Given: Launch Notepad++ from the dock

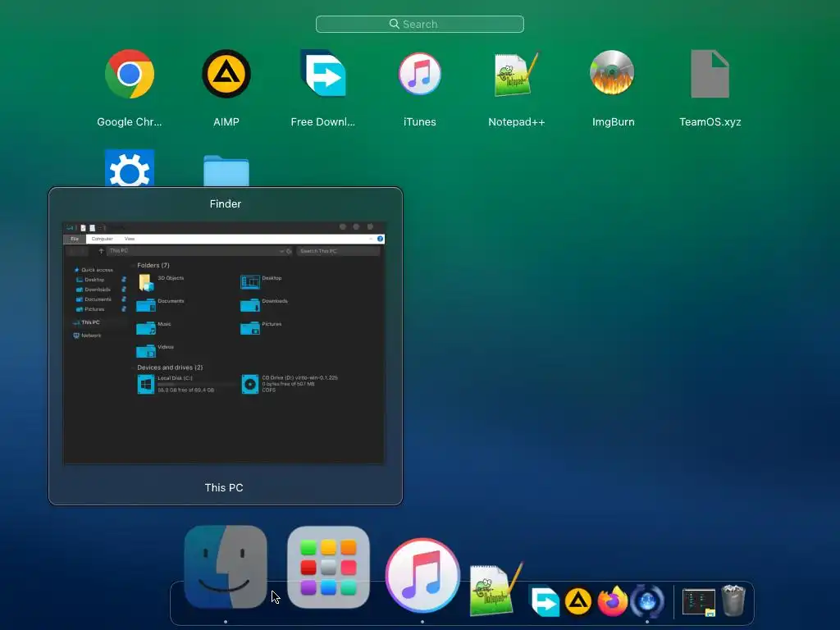Looking at the screenshot, I should (x=495, y=589).
